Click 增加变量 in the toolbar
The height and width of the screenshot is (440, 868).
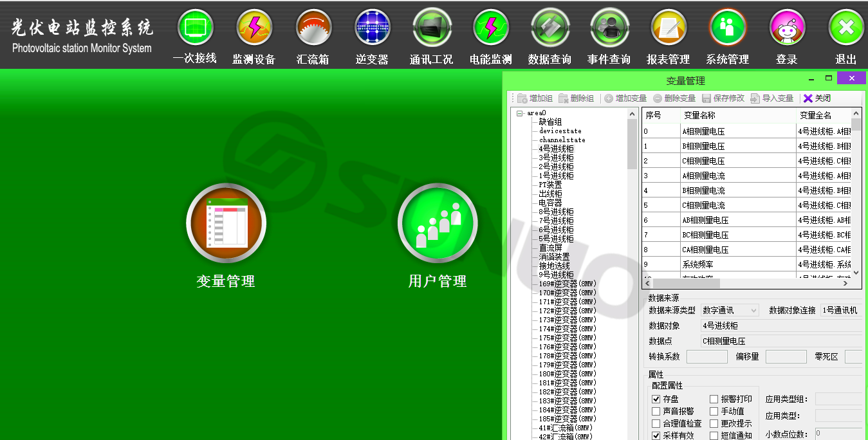click(x=625, y=98)
